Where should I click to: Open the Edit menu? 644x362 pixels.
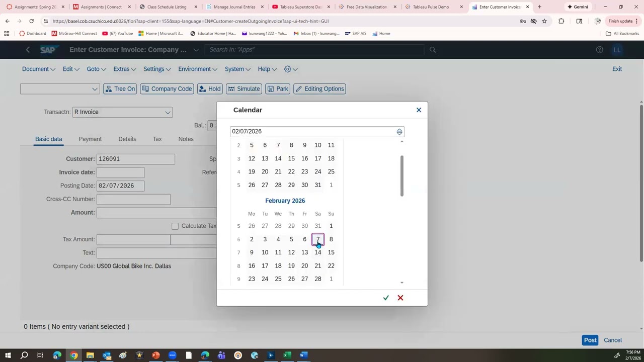click(x=71, y=69)
